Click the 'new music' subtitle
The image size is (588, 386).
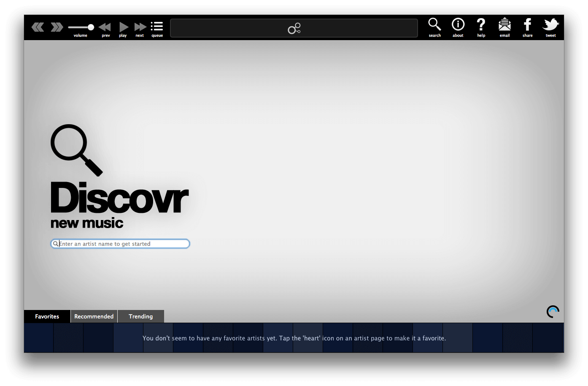pos(87,223)
